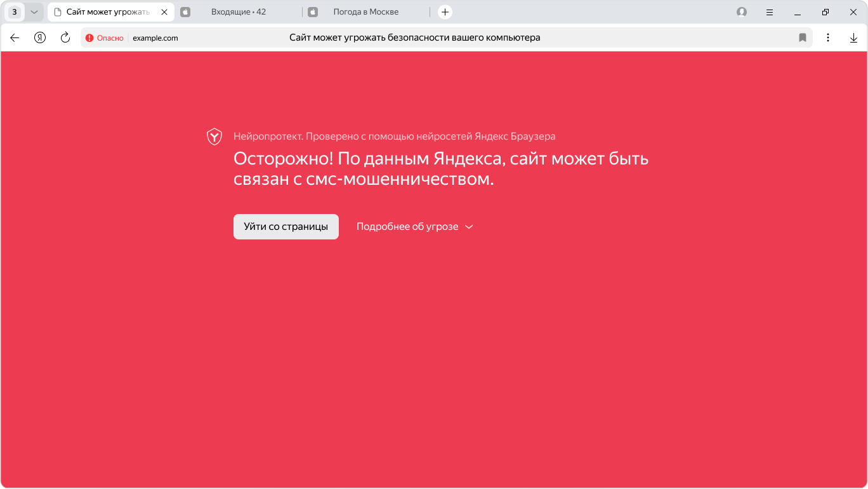
Task: Open the downloads panel arrow icon
Action: pos(853,38)
